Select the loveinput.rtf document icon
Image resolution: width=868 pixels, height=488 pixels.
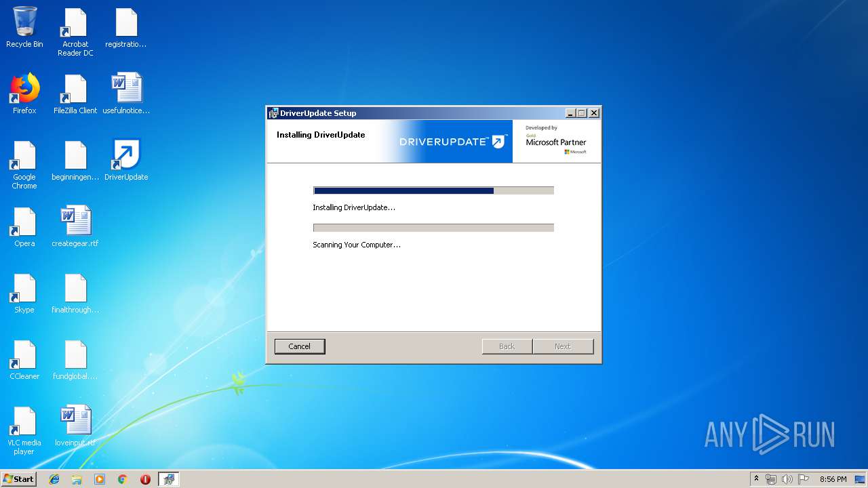[x=75, y=426]
